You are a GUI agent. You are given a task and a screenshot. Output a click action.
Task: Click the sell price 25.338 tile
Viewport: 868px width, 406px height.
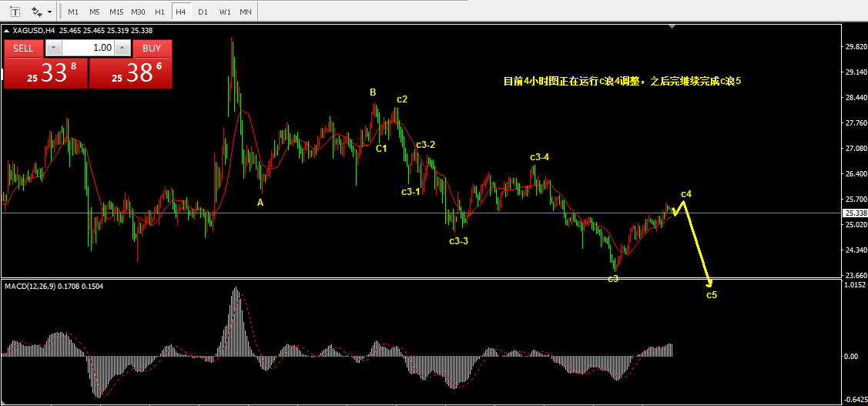tap(46, 73)
